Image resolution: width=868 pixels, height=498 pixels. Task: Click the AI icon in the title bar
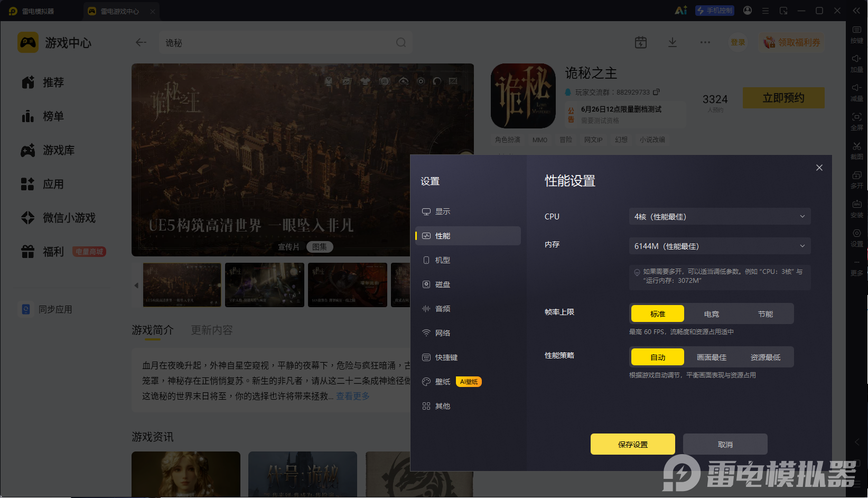pyautogui.click(x=681, y=11)
